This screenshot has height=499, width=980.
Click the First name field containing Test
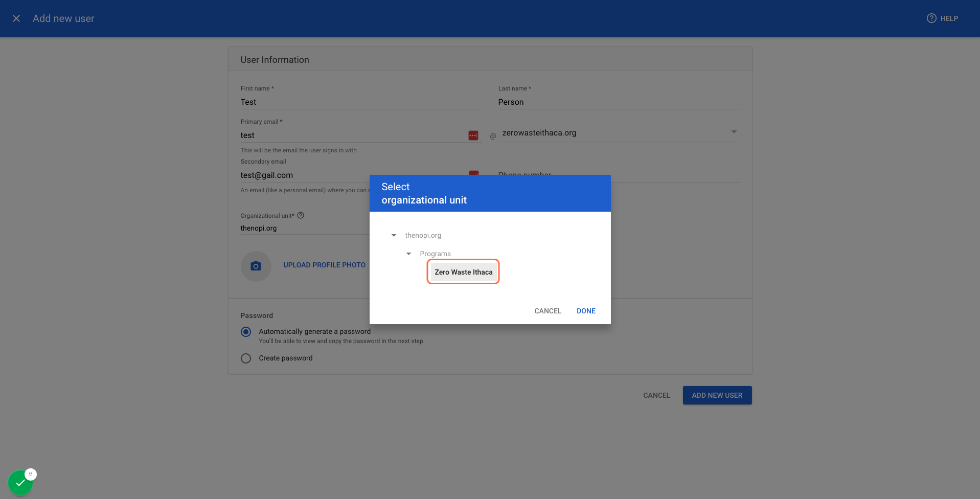(x=361, y=102)
